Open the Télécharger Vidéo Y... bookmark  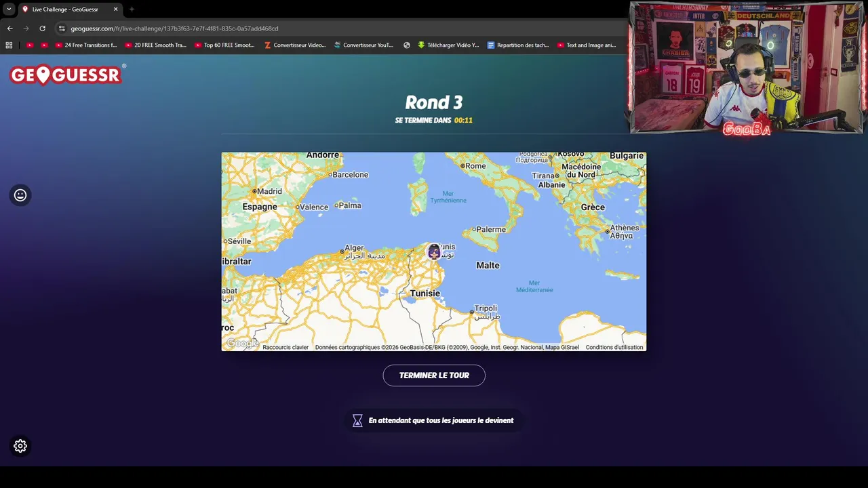(448, 45)
